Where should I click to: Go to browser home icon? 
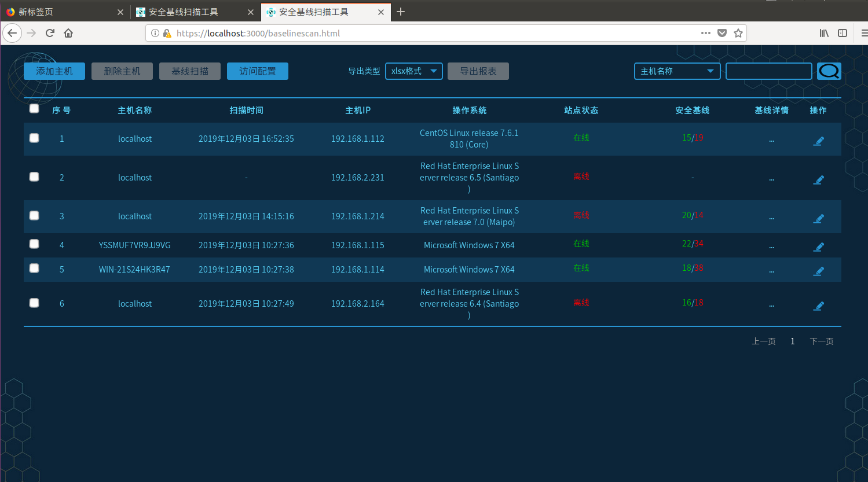point(68,33)
